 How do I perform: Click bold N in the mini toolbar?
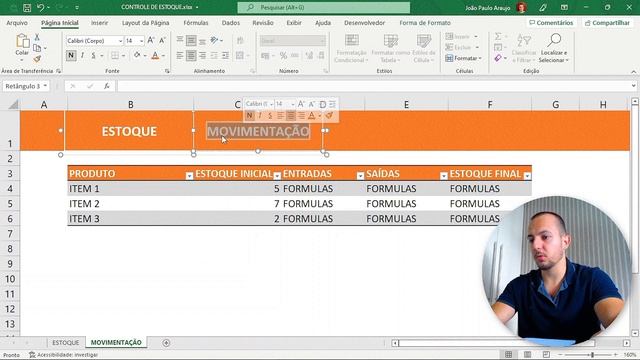[x=249, y=116]
